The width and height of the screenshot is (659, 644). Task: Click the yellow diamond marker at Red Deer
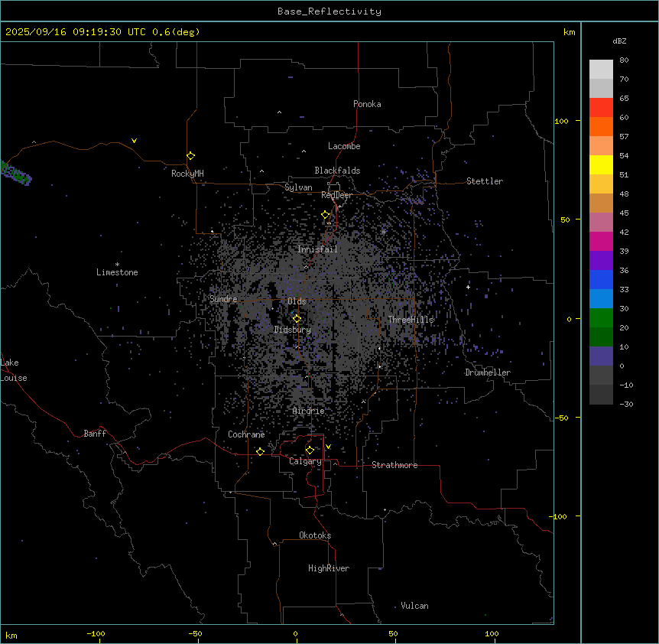[x=325, y=215]
